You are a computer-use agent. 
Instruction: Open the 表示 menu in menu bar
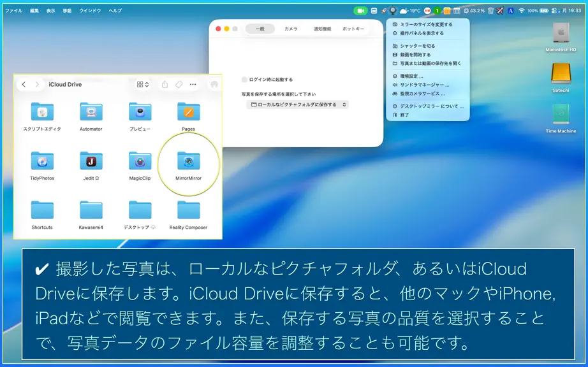pyautogui.click(x=50, y=11)
